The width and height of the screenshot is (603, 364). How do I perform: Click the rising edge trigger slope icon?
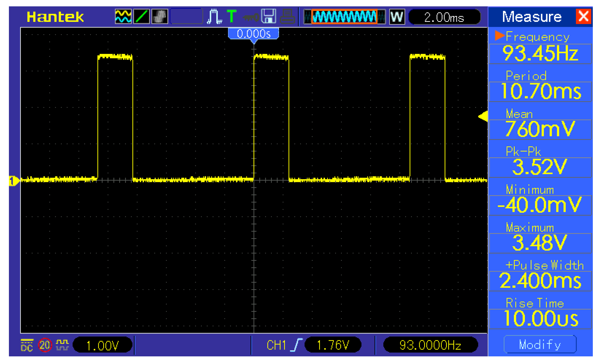pos(296,345)
